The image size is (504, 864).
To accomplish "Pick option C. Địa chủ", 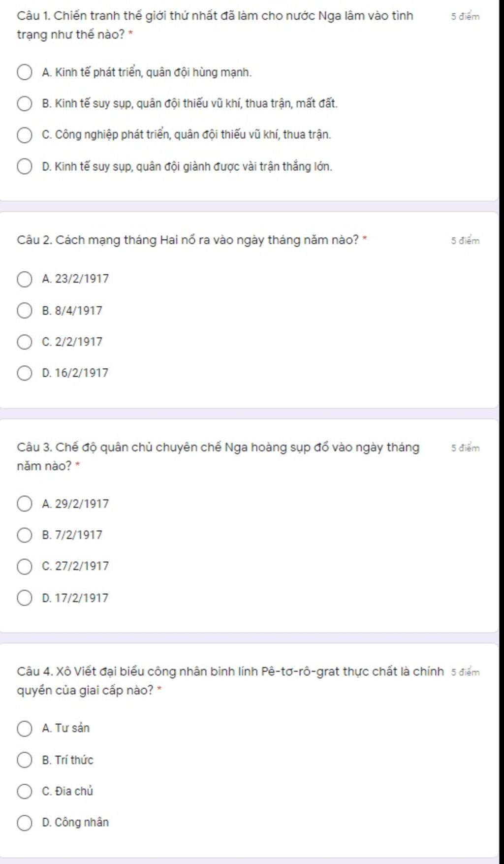I will pos(25,791).
